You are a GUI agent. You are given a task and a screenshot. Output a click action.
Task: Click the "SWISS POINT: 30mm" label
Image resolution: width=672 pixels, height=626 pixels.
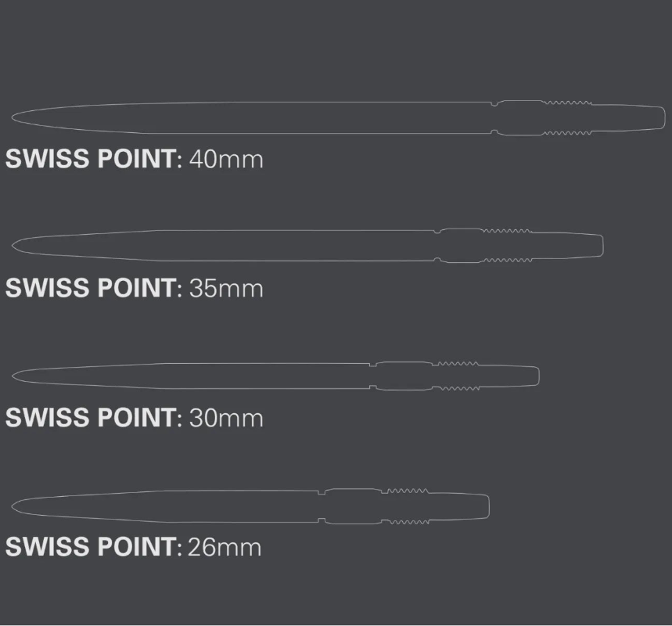click(x=134, y=418)
